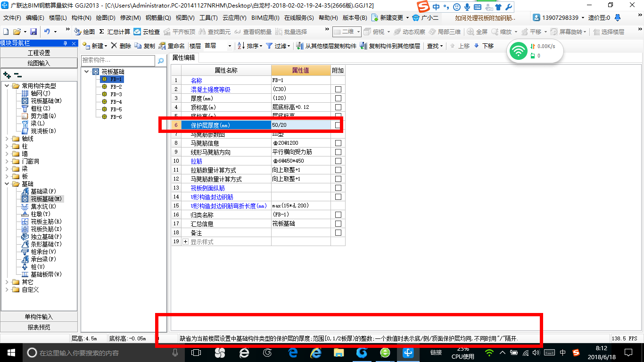Click the 单构件输入 navigator button

pyautogui.click(x=39, y=317)
